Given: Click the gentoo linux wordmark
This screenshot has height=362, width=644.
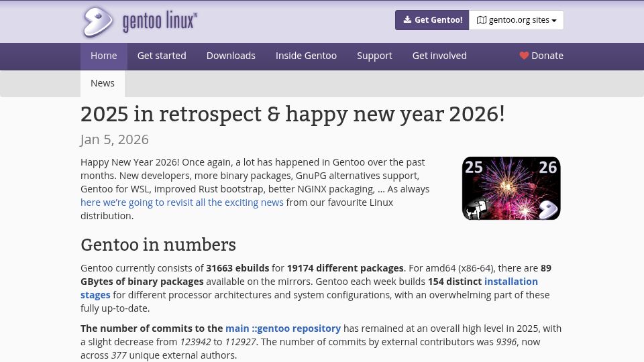Looking at the screenshot, I should click(160, 21).
